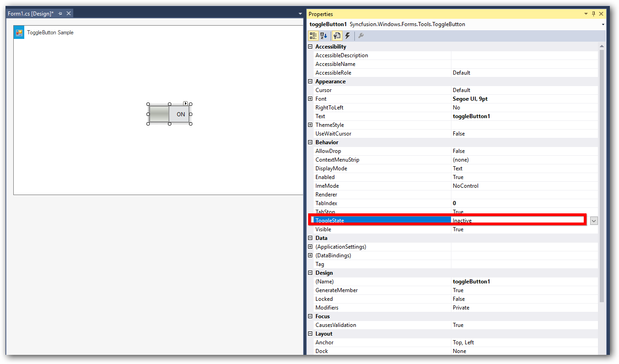Image resolution: width=619 pixels, height=364 pixels.
Task: Expand the Font property
Action: pyautogui.click(x=310, y=98)
